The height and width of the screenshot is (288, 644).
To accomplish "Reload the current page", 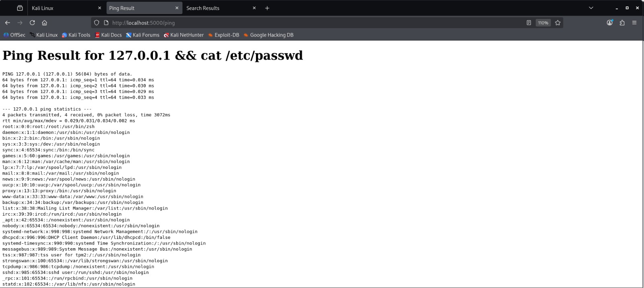I will tap(32, 23).
